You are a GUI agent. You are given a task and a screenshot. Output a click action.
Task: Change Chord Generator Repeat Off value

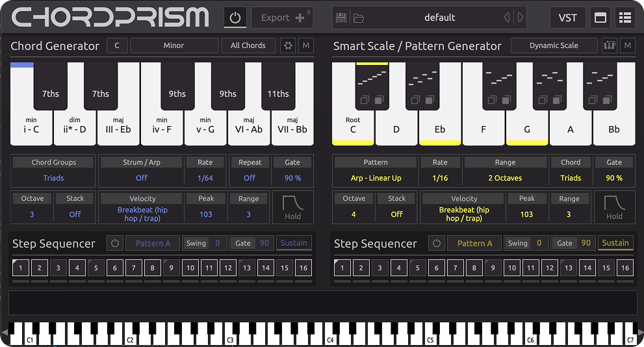(x=250, y=178)
